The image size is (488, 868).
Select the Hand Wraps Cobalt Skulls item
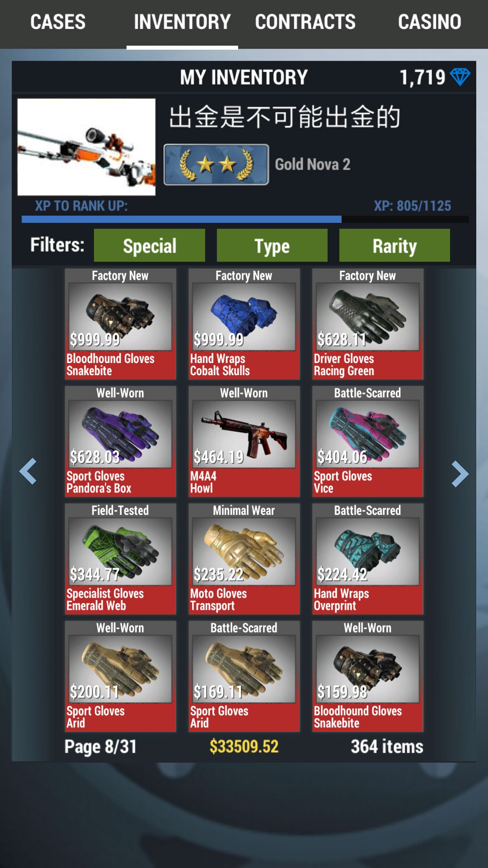click(244, 324)
